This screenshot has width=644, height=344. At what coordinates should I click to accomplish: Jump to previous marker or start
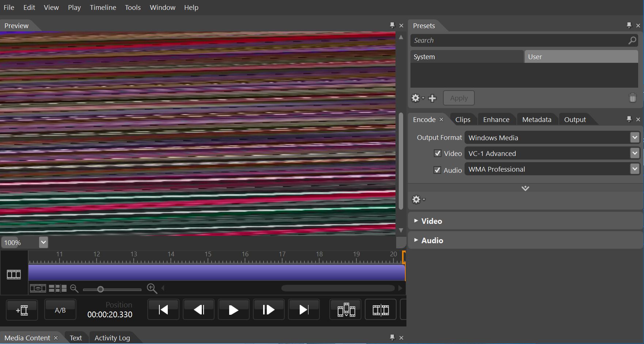163,310
